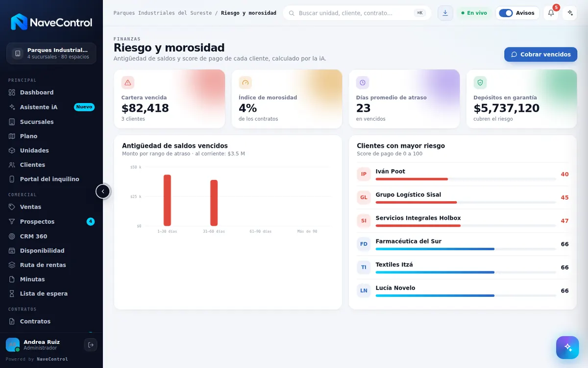
Task: Click Farmacéutica del Sur blue score bar
Action: click(435, 249)
